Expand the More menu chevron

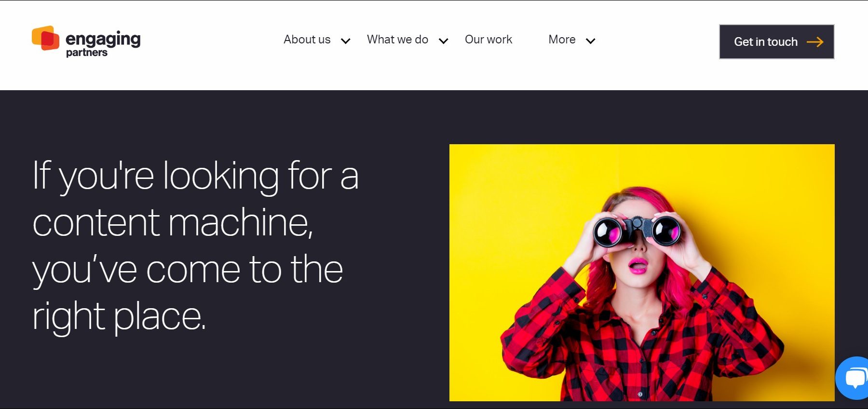click(590, 41)
